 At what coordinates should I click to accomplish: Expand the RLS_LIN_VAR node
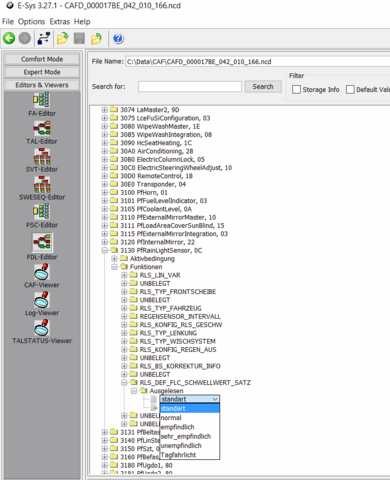pos(124,275)
